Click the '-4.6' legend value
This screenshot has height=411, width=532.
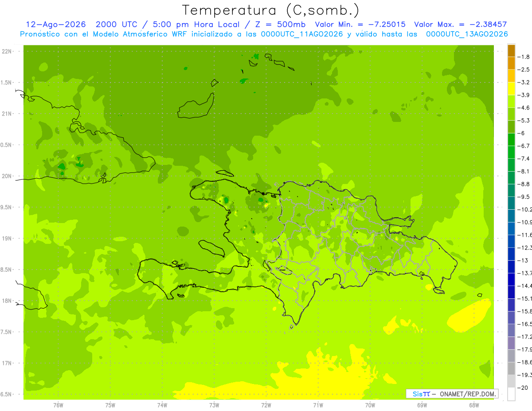524,108
